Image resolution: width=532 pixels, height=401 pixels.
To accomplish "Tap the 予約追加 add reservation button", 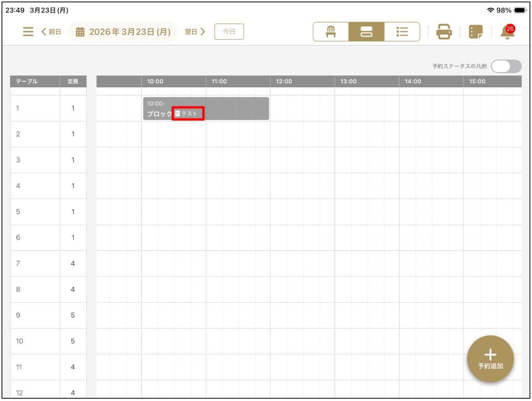I will 490,359.
